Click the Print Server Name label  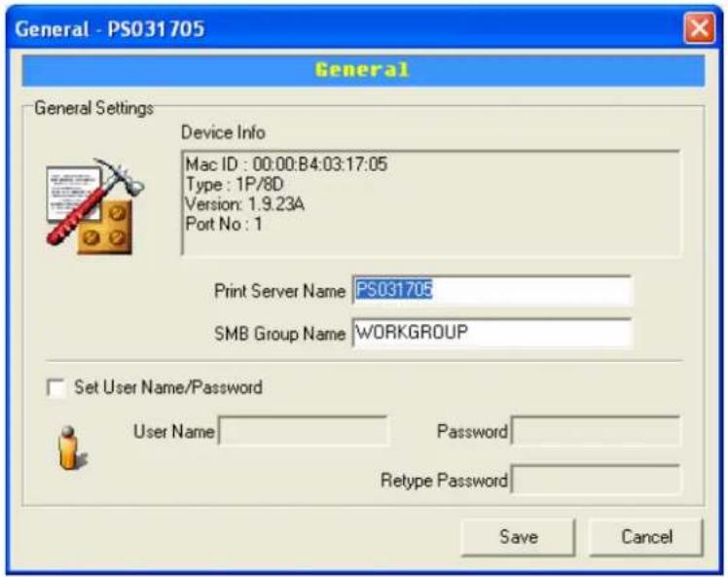point(280,292)
